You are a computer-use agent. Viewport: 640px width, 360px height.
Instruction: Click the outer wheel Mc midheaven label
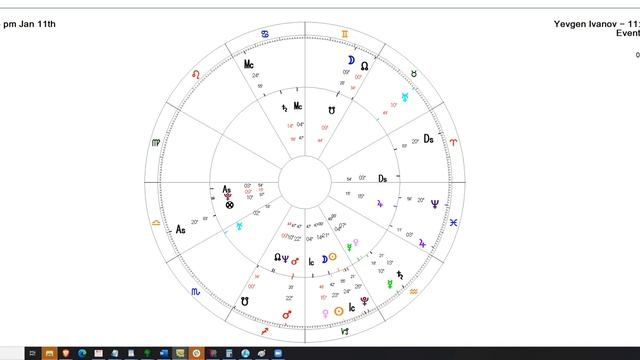coord(249,64)
